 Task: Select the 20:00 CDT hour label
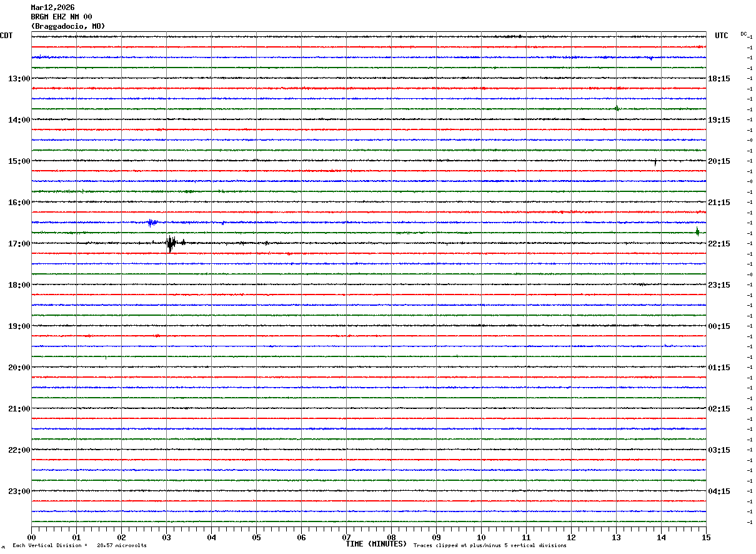[19, 368]
